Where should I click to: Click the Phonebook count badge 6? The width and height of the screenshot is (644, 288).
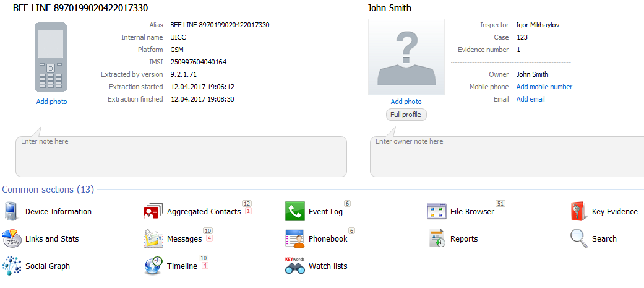[351, 230]
